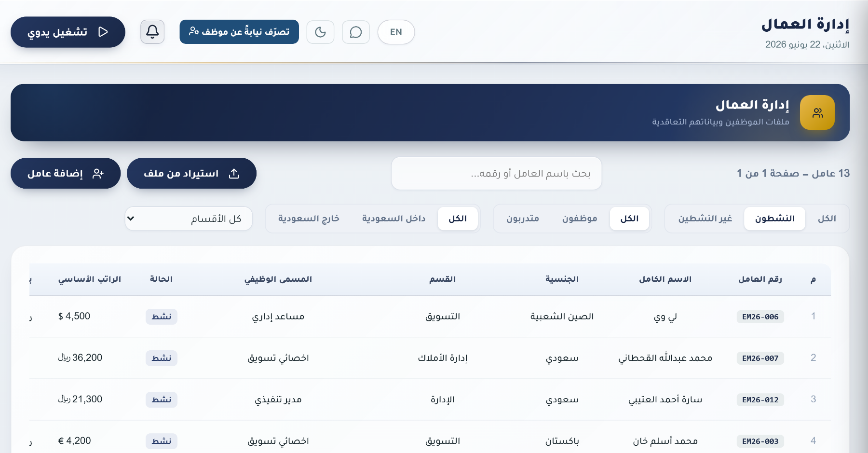The image size is (868, 453).
Task: Click استيراد من ملف import button
Action: 191,173
